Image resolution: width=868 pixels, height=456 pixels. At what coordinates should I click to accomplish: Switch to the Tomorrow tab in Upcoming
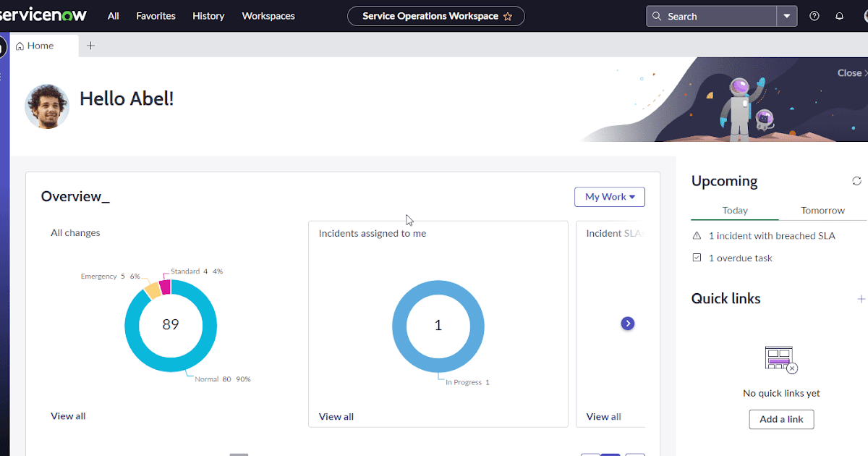[x=822, y=210]
